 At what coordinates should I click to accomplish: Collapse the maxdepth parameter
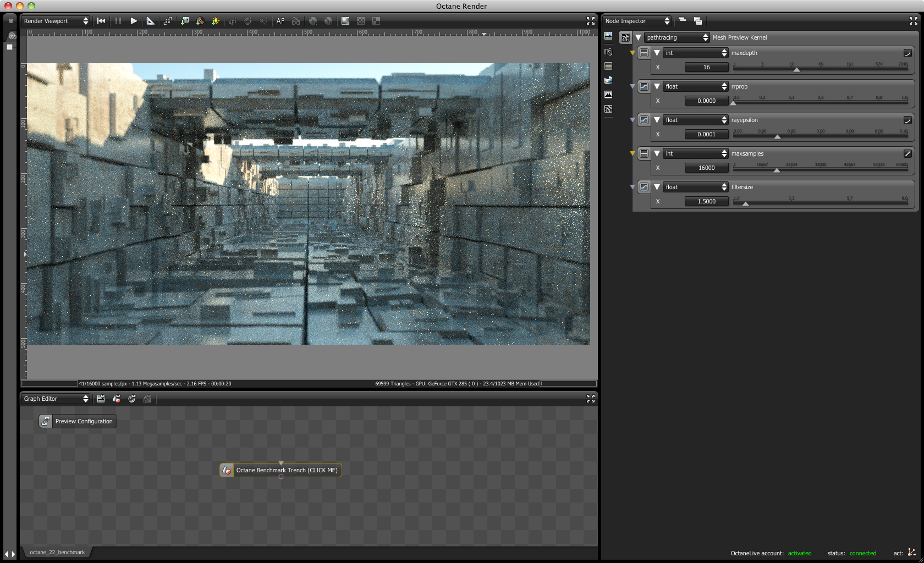click(657, 53)
